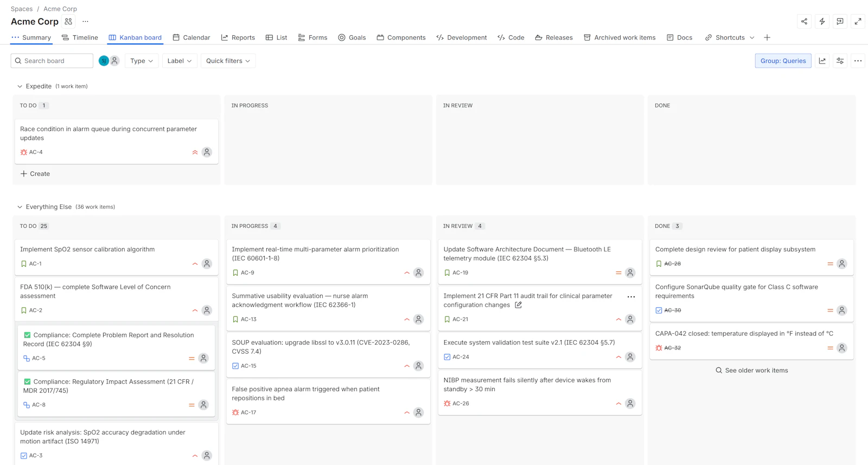Image resolution: width=868 pixels, height=465 pixels.
Task: Open the more actions dots beside Acme Corp title
Action: tap(85, 22)
